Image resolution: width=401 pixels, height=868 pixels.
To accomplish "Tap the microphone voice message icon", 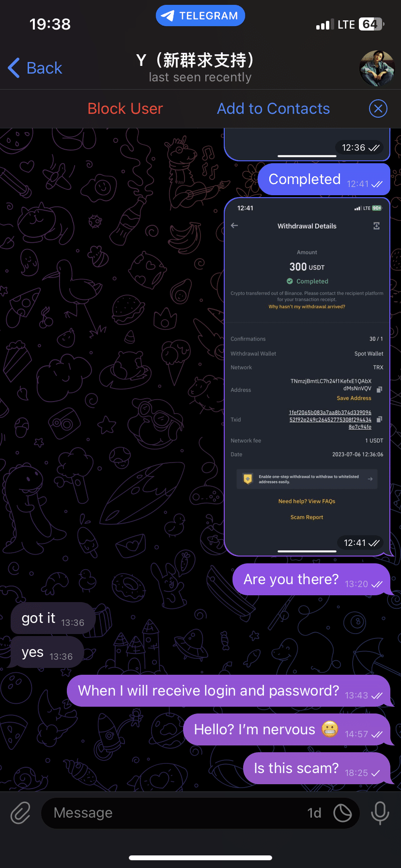I will pyautogui.click(x=380, y=813).
